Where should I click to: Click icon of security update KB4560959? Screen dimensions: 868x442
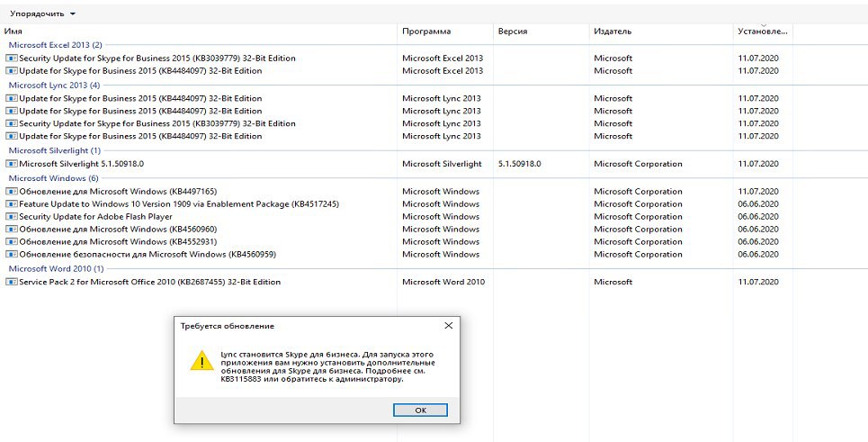[12, 254]
